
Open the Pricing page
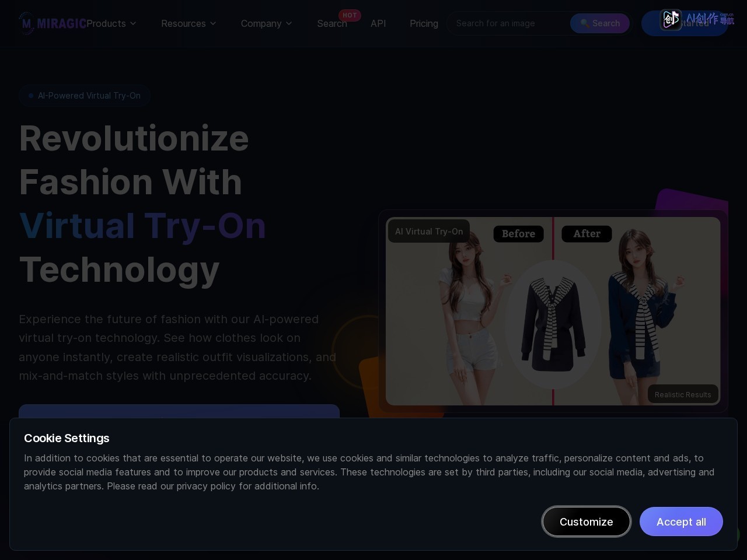[424, 23]
